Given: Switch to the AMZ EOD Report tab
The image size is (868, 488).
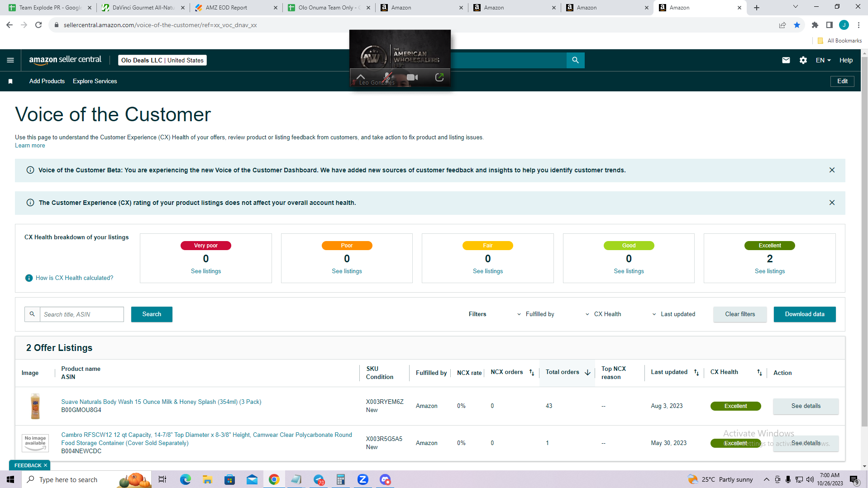Looking at the screenshot, I should point(236,8).
